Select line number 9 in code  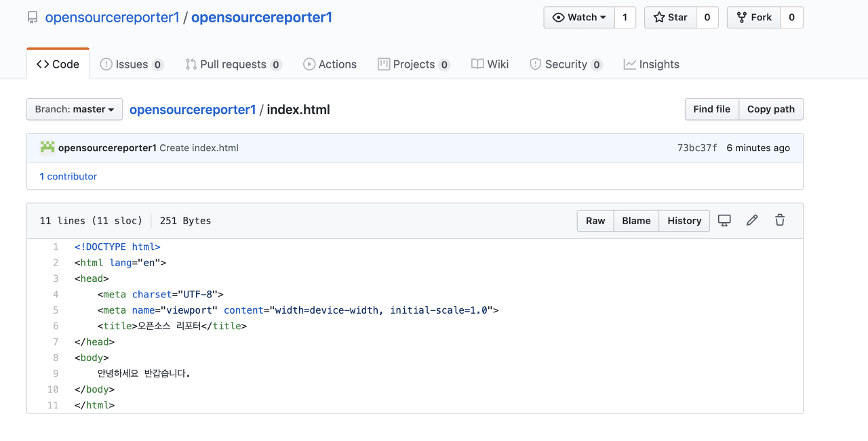coord(56,373)
